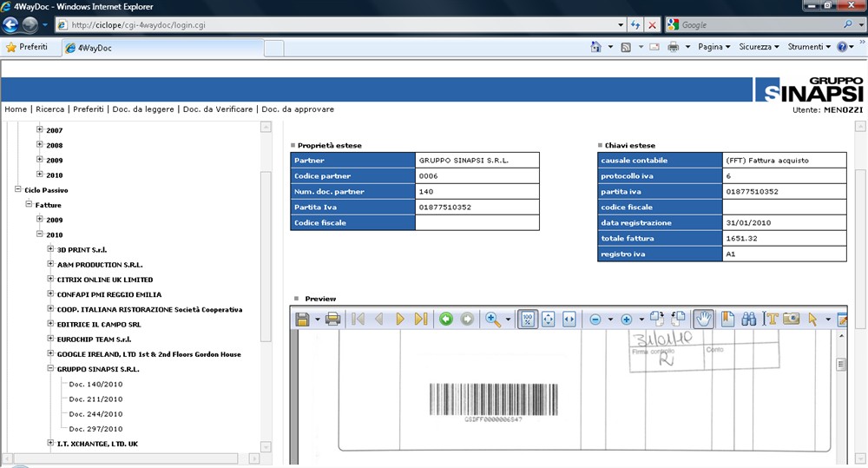Click IE help question mark icon
This screenshot has height=468, width=868.
(x=842, y=47)
